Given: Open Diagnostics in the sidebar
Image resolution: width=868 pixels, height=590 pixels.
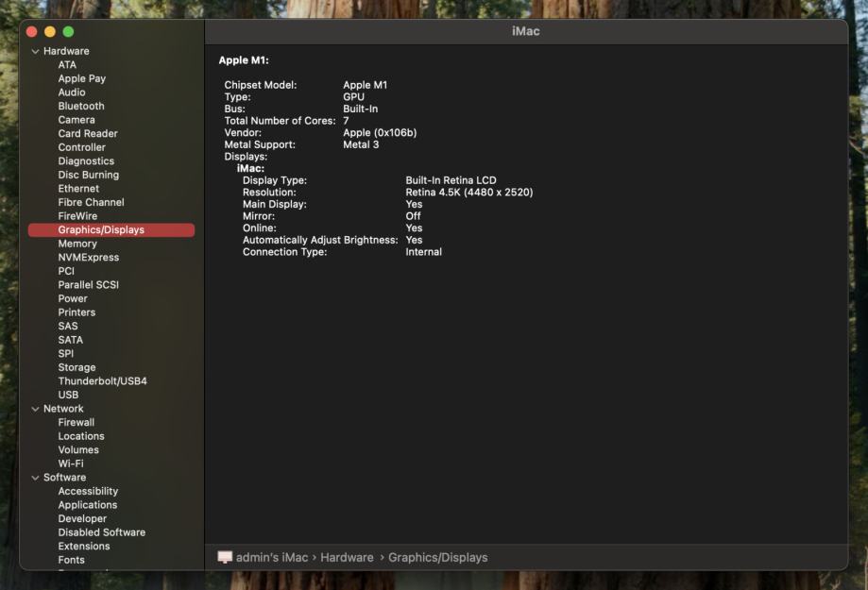Looking at the screenshot, I should click(86, 161).
